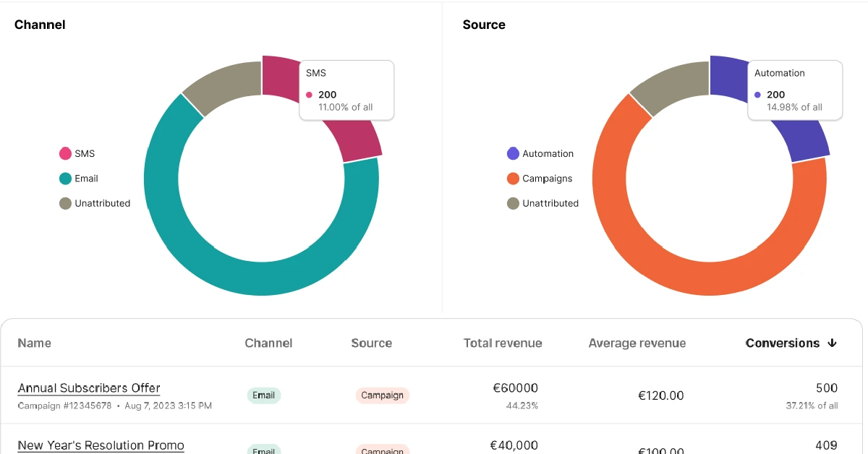Click the Source chart heading
Image resolution: width=868 pixels, height=454 pixels.
484,25
